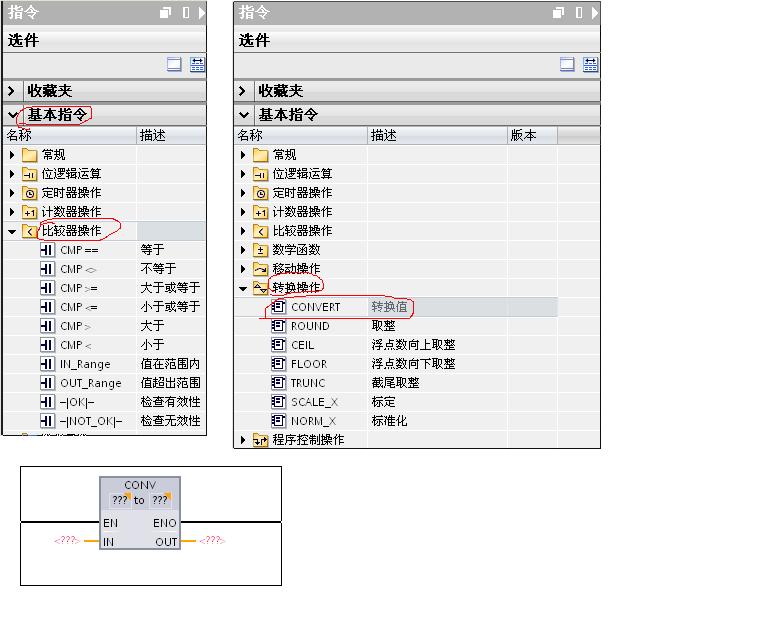Click the 移动操作 folder icon
The width and height of the screenshot is (780, 630).
(x=261, y=269)
